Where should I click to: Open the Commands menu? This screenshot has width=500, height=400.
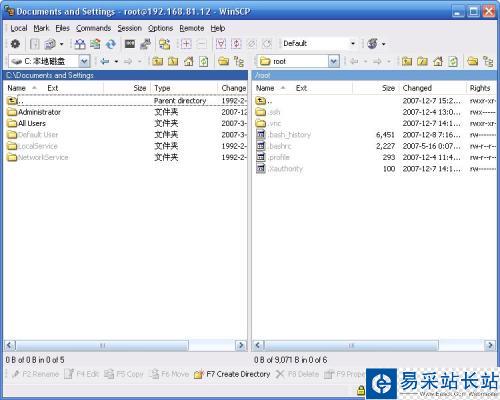coord(93,28)
